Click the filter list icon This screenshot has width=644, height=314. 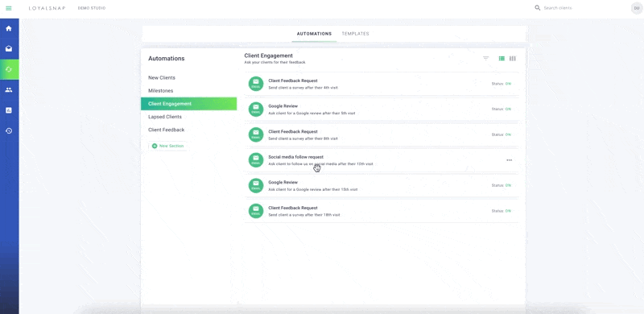(x=486, y=58)
